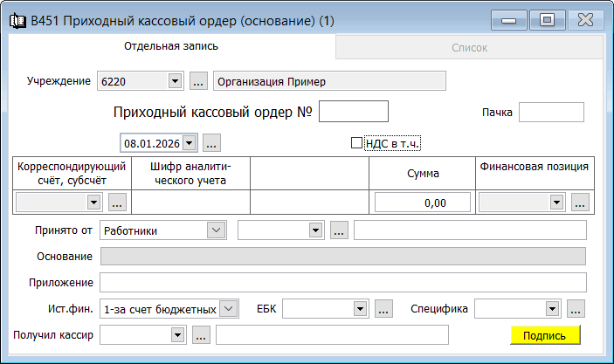Viewport: 614px width, 364px height.
Task: Open the date 08.01.2026 dropdown
Action: pyautogui.click(x=190, y=142)
